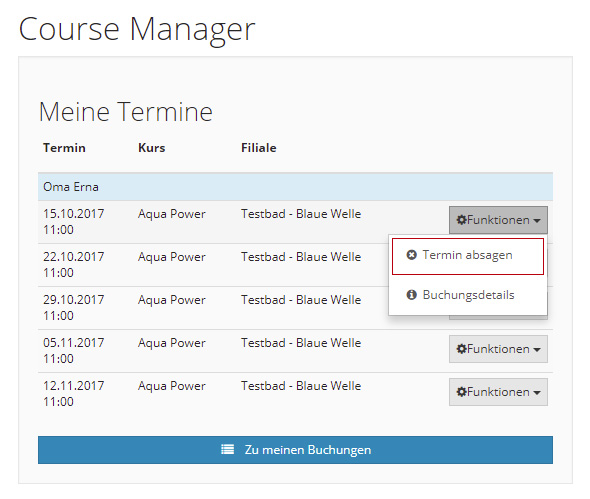Click the Course Manager page title
This screenshot has height=499, width=590.
137,29
